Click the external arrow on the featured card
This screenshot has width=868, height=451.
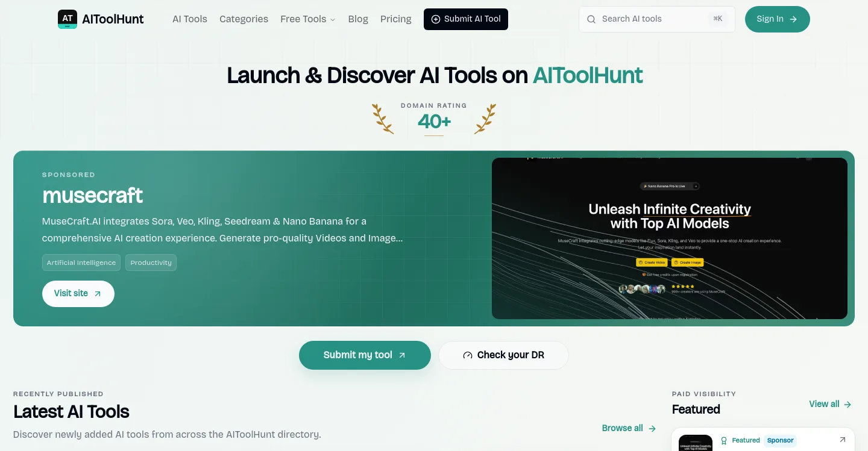tap(842, 440)
